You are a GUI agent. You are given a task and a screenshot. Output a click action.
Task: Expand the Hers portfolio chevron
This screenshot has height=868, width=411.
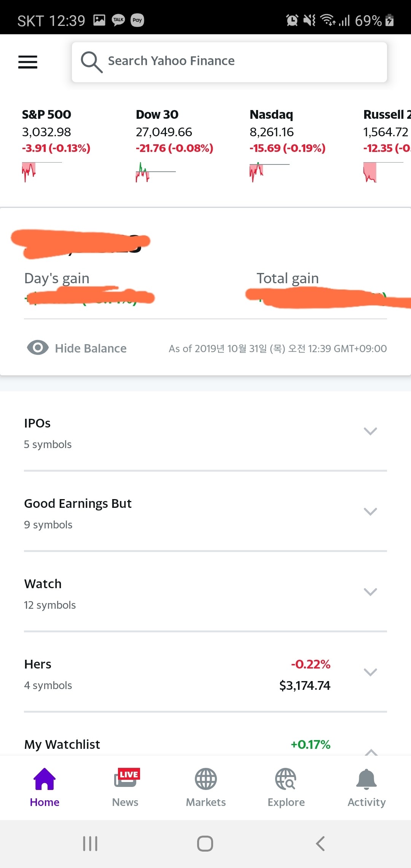(x=370, y=672)
